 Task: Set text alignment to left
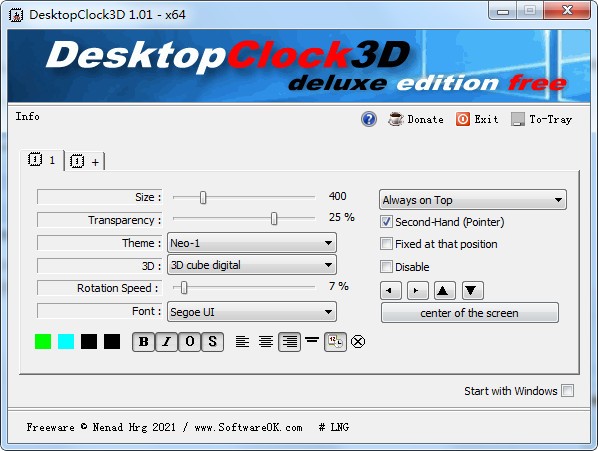(242, 342)
